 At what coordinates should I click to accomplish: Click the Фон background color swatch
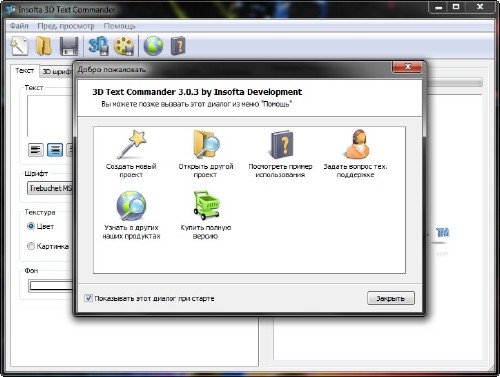point(51,286)
